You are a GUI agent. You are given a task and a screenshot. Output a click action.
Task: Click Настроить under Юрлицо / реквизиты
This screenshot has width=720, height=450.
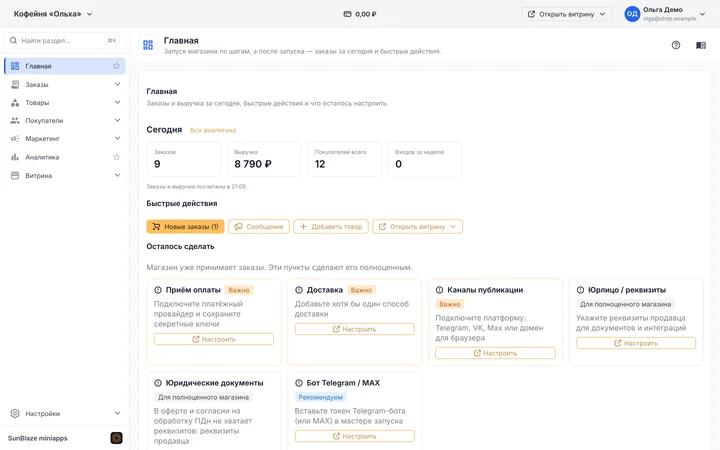coord(636,343)
